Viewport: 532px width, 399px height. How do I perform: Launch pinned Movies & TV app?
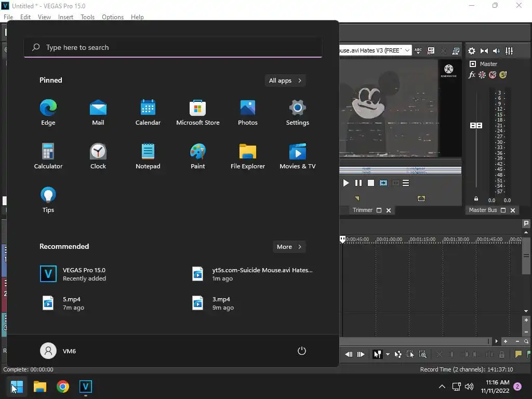tap(298, 156)
